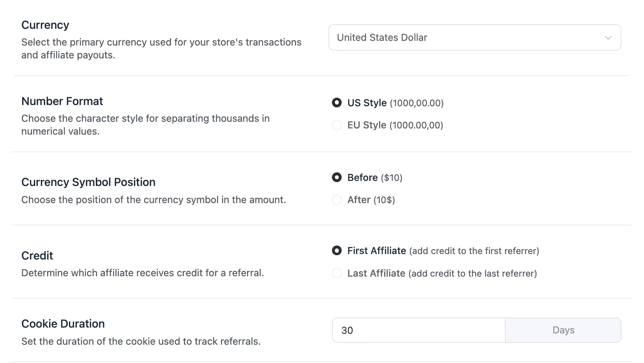Click the Currency Symbol Position heading
The height and width of the screenshot is (363, 644).
[88, 182]
